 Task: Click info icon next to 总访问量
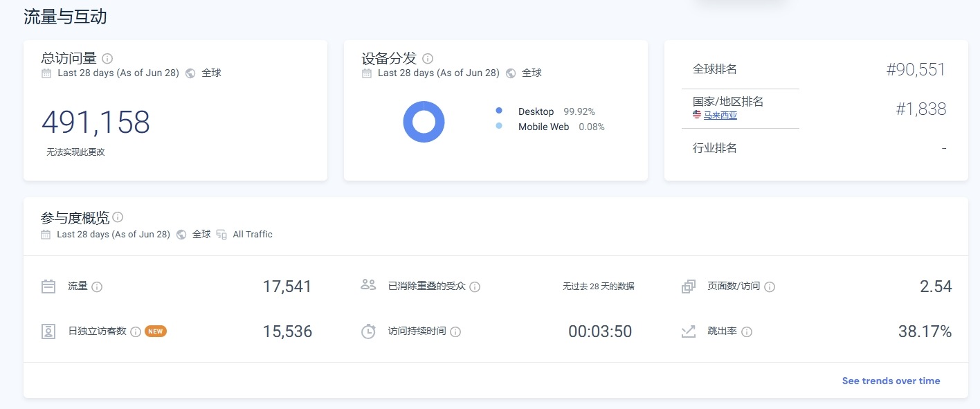(107, 59)
